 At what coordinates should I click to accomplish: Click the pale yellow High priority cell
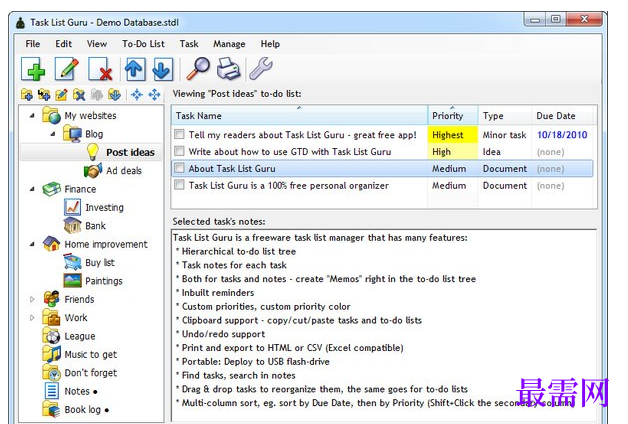(x=453, y=152)
